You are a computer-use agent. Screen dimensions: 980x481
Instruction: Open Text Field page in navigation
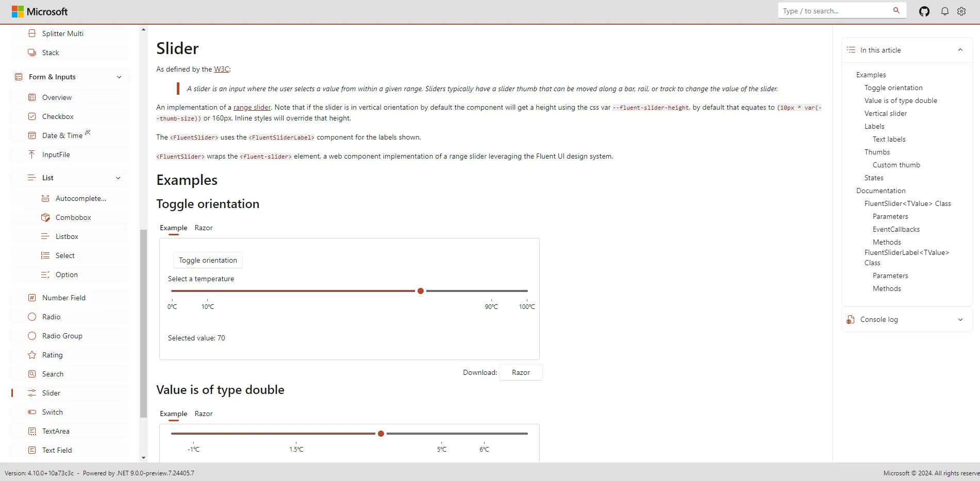[70, 450]
